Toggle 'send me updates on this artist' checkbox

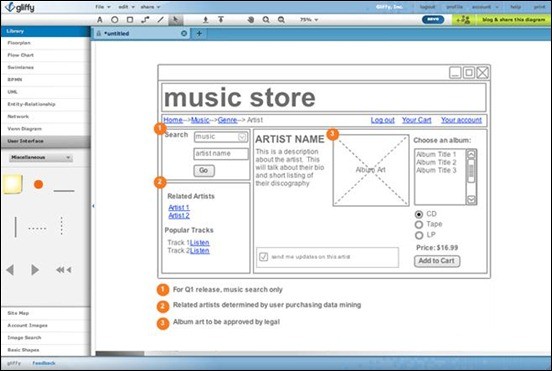pyautogui.click(x=263, y=257)
